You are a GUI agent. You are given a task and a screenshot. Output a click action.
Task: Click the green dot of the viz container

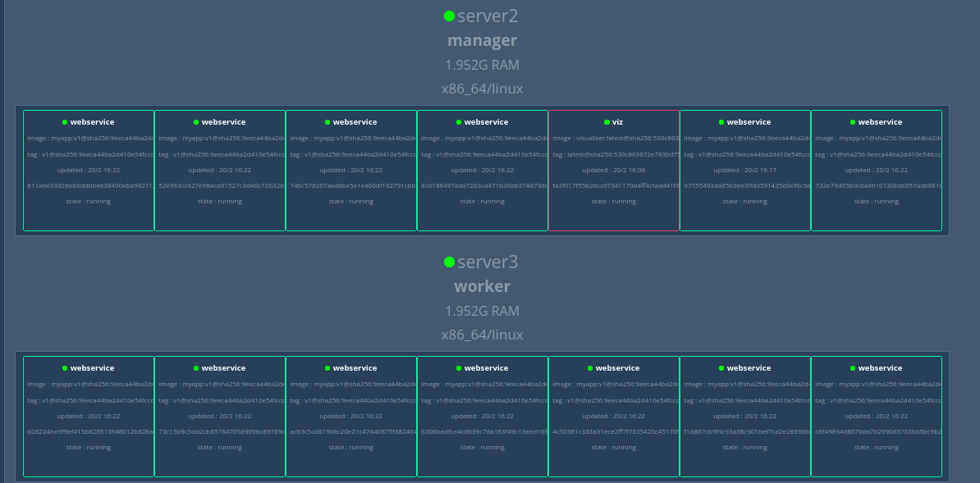607,122
